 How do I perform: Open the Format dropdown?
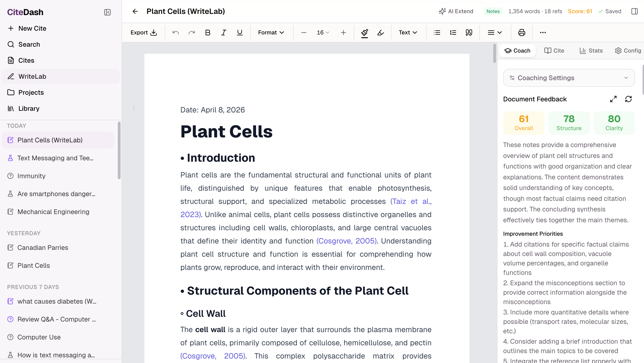click(271, 33)
